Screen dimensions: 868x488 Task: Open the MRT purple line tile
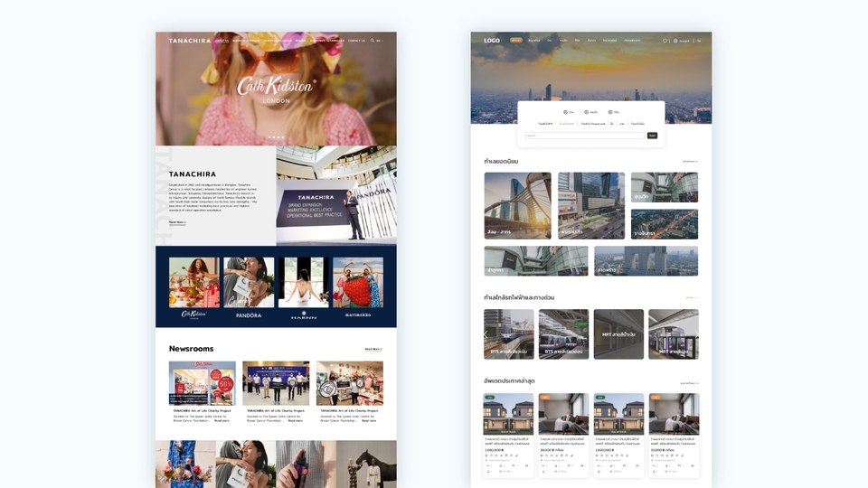coord(673,334)
